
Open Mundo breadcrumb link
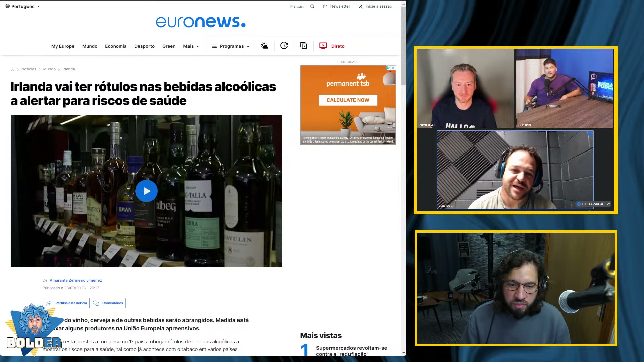tap(49, 69)
